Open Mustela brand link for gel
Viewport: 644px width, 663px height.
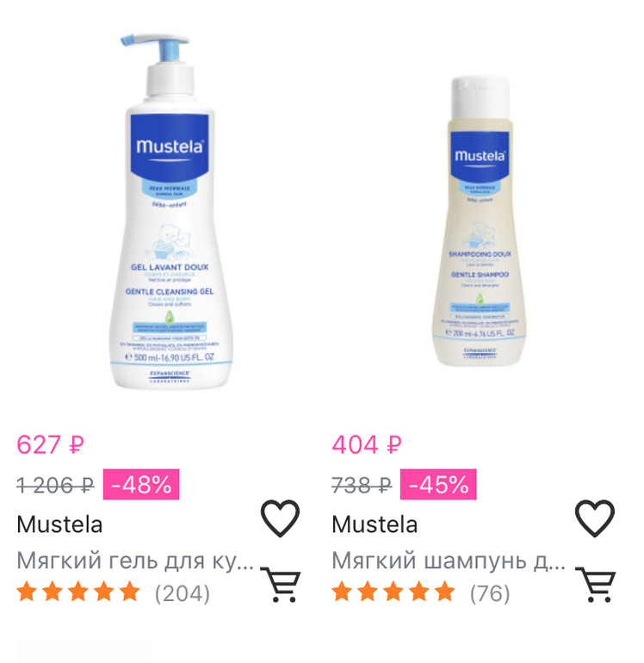pyautogui.click(x=59, y=524)
